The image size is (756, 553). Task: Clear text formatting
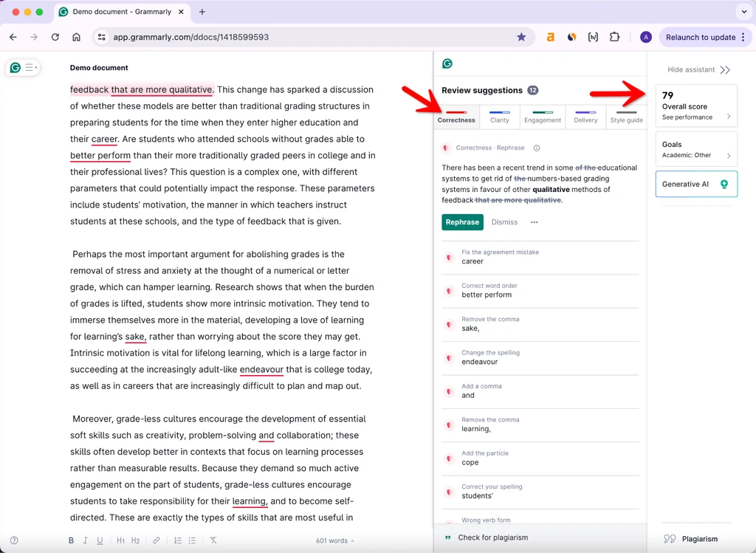(x=213, y=540)
